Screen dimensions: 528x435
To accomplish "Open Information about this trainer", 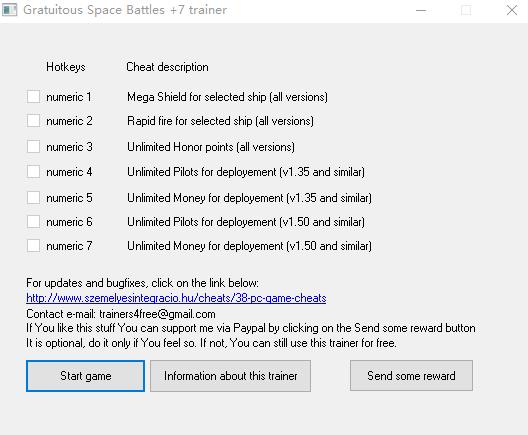I will pos(230,376).
